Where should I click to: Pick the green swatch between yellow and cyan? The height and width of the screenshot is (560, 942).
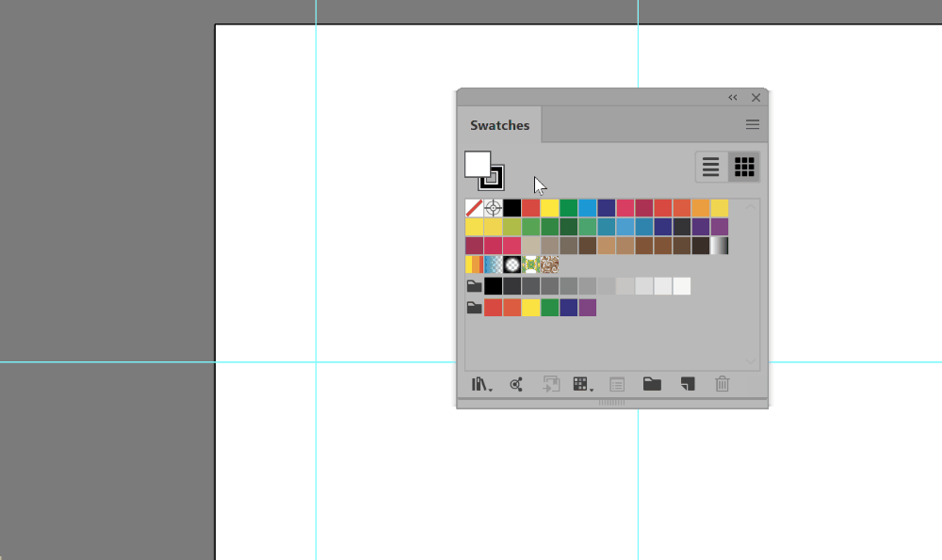(568, 208)
